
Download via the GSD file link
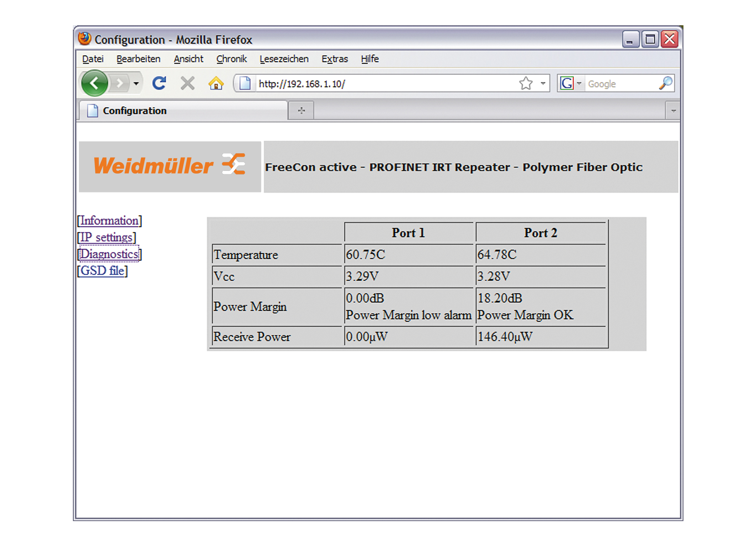tap(102, 271)
